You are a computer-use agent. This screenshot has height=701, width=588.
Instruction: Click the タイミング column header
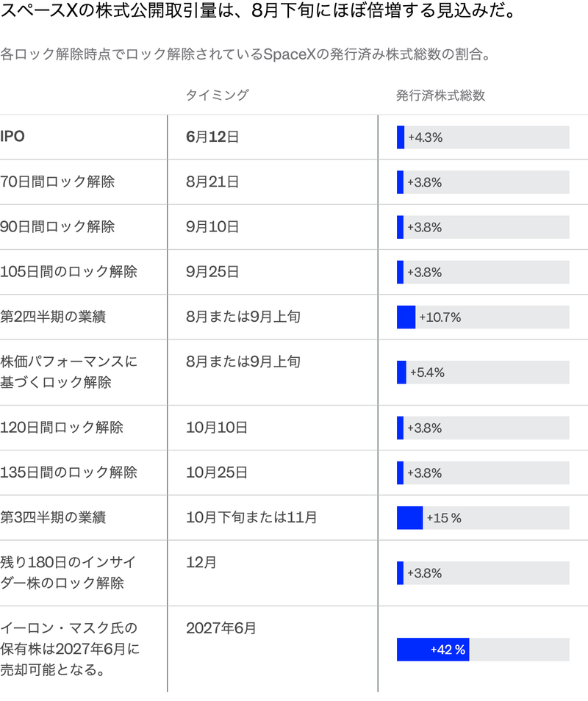coord(218,96)
